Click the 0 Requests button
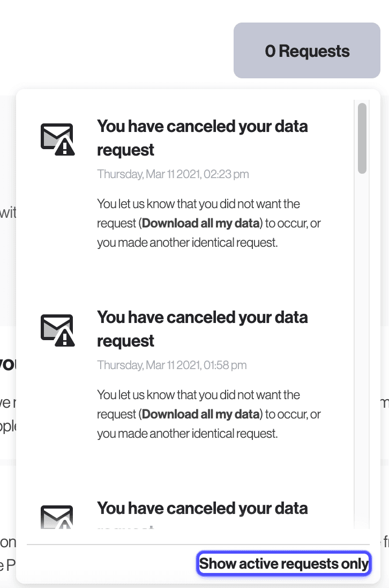The width and height of the screenshot is (389, 588). (x=306, y=51)
